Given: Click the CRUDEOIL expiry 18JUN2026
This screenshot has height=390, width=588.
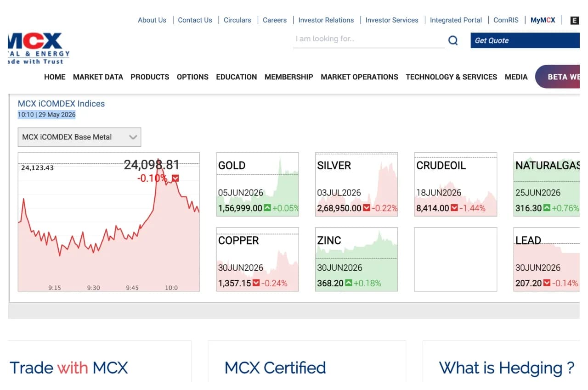Looking at the screenshot, I should (x=439, y=193).
